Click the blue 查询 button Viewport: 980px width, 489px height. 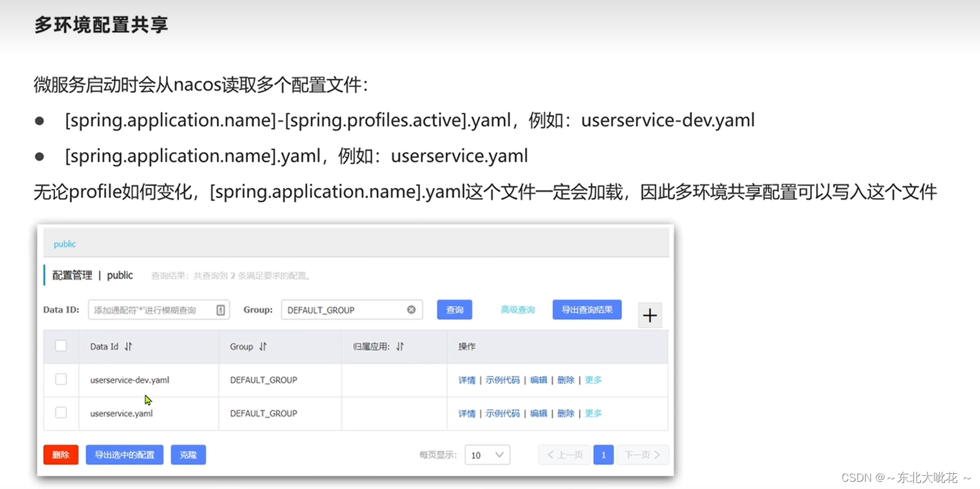(x=455, y=310)
